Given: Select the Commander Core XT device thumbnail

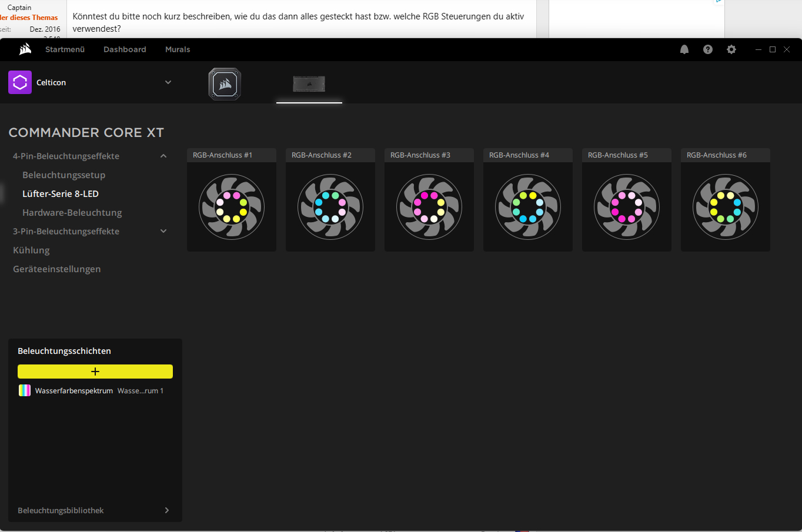Looking at the screenshot, I should click(x=309, y=83).
